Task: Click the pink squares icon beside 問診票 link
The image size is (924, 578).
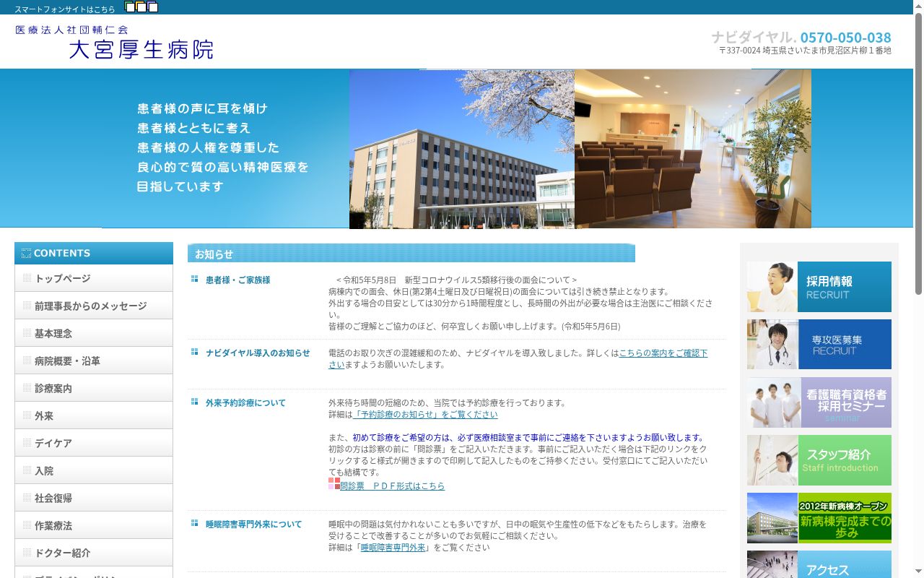Action: pyautogui.click(x=334, y=483)
